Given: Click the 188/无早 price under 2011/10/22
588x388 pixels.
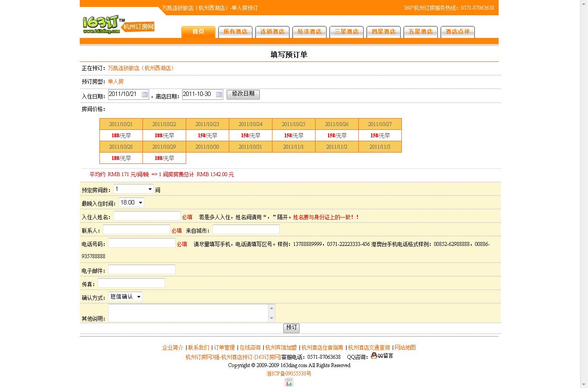Looking at the screenshot, I should pos(164,136).
